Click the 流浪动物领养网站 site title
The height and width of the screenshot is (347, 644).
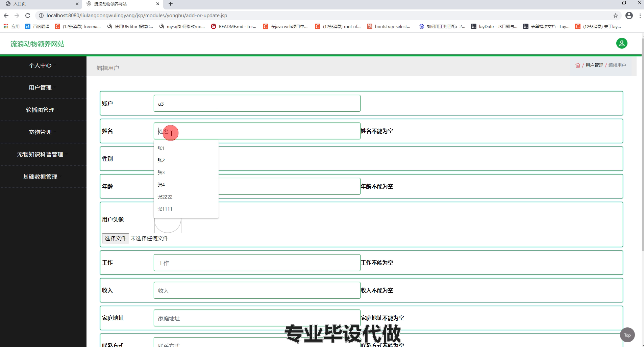[38, 44]
